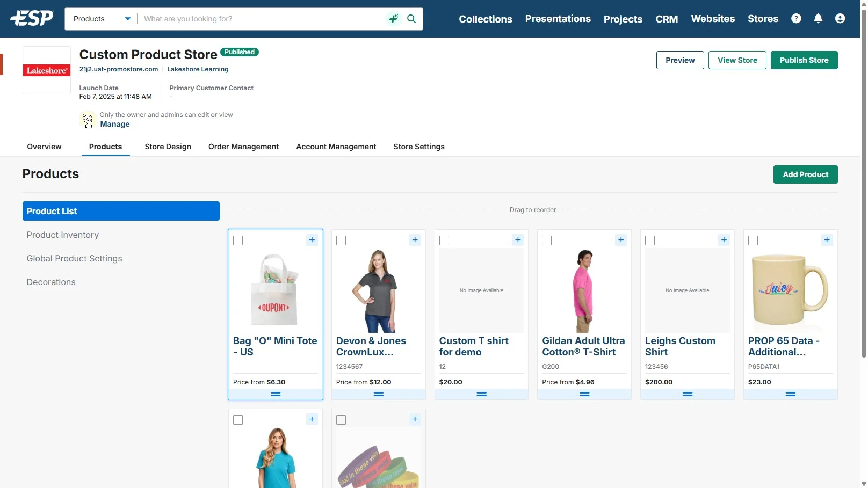
Task: Select Decorations in the sidebar
Action: tap(51, 282)
